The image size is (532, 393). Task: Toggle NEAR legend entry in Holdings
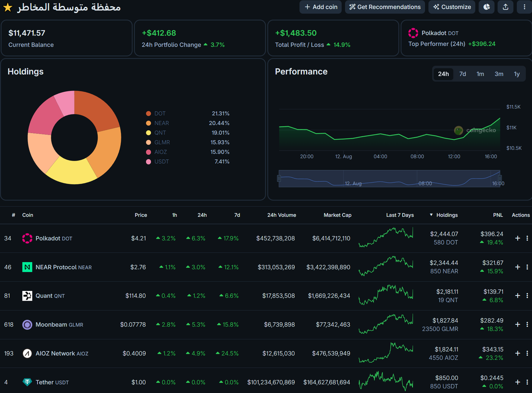click(x=157, y=123)
